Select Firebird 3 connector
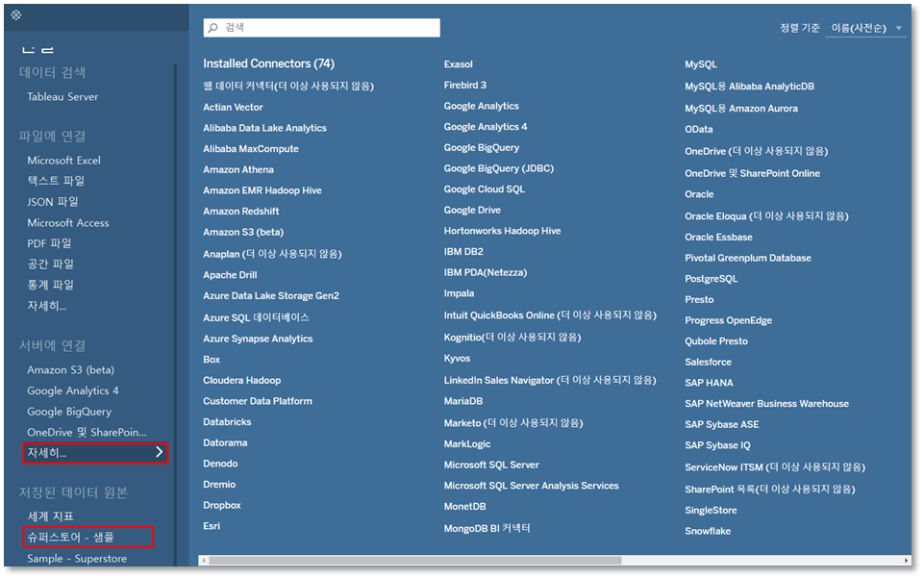This screenshot has height=579, width=924. pos(465,85)
